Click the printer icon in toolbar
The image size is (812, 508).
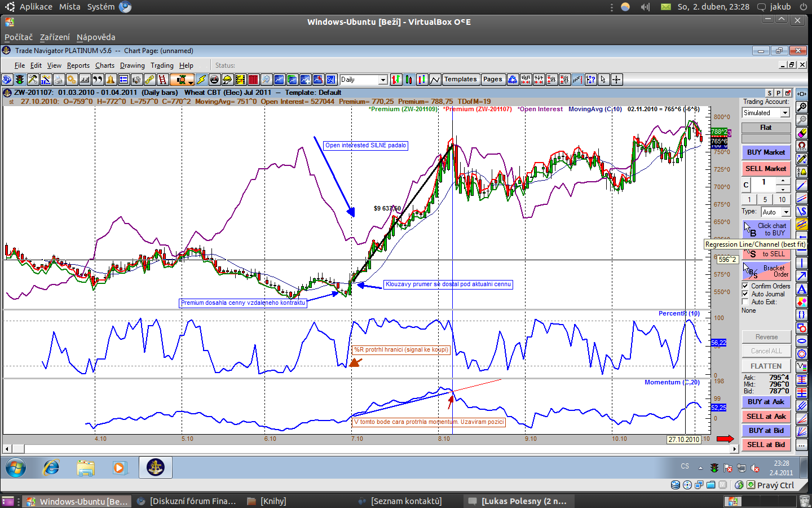[x=59, y=80]
